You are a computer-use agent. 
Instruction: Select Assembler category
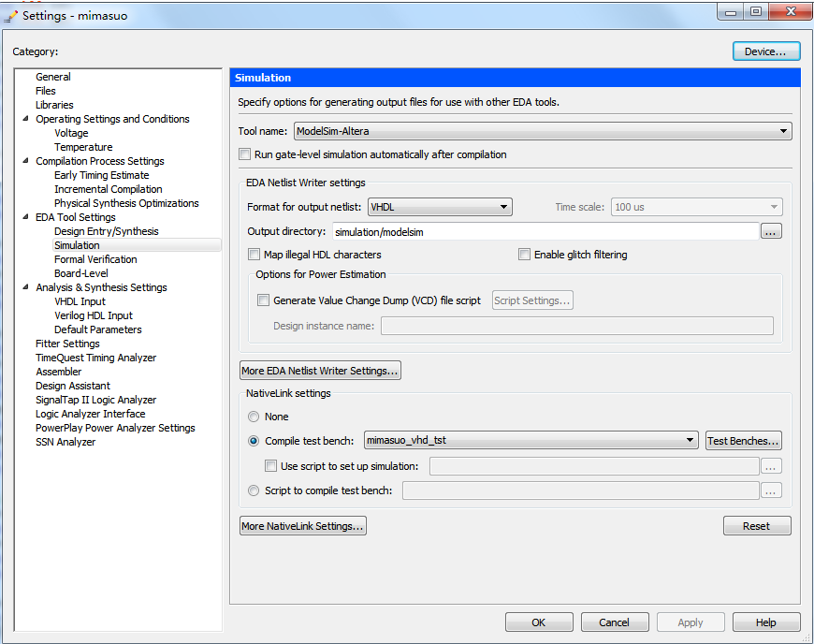(x=59, y=372)
